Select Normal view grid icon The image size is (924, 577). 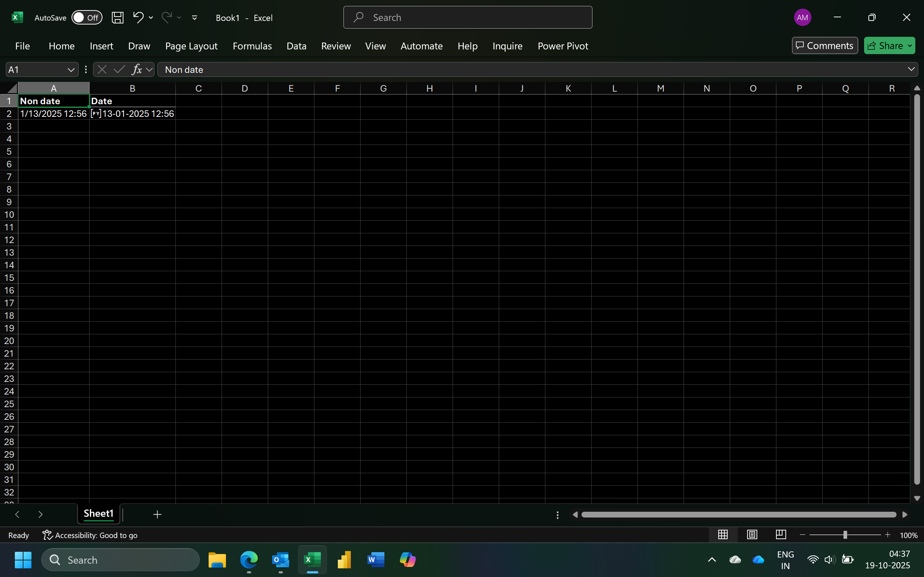(x=723, y=535)
